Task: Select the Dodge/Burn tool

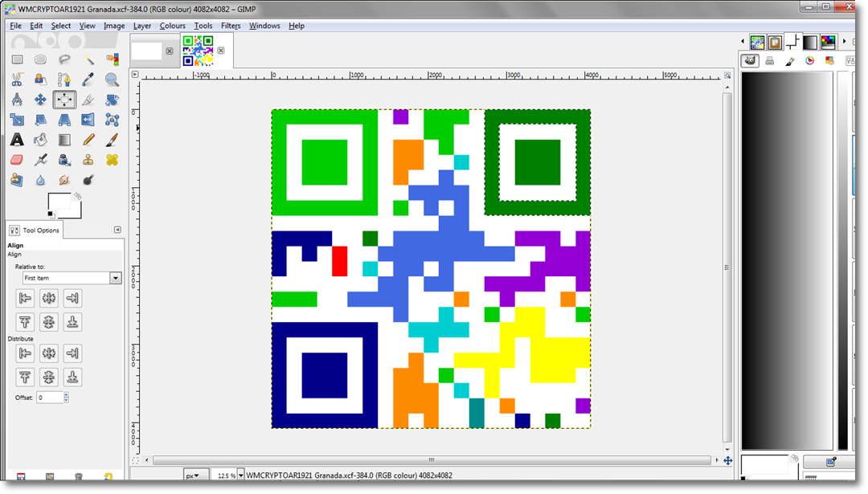Action: [88, 180]
